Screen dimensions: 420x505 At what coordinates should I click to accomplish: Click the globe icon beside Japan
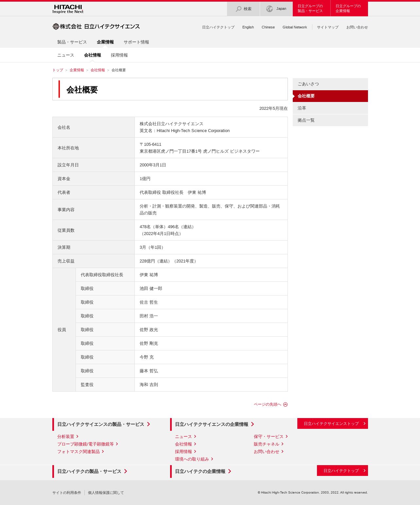pyautogui.click(x=270, y=9)
